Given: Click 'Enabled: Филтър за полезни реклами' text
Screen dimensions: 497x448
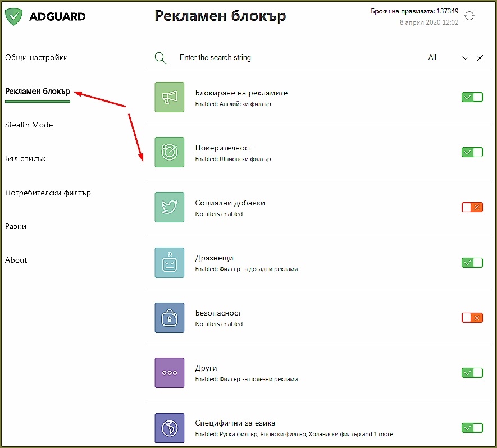Looking at the screenshot, I should pos(247,380).
